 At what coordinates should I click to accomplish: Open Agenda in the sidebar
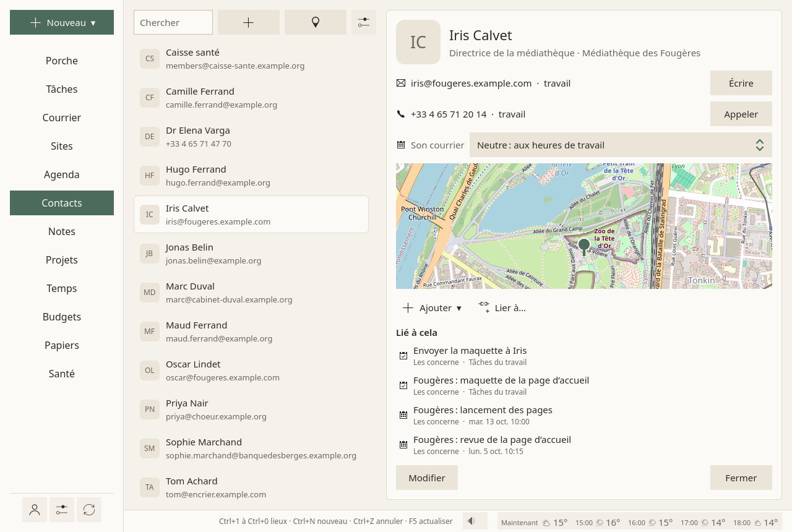[62, 174]
